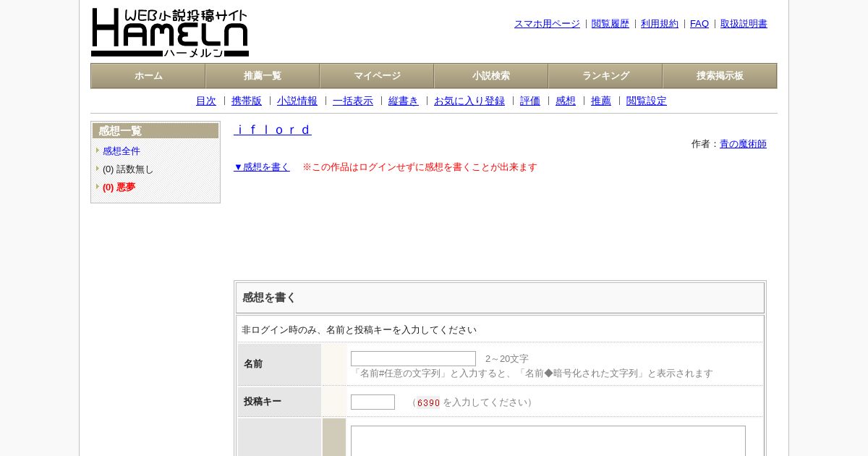Go to the マイページ tab
This screenshot has width=868, height=456.
[x=377, y=76]
